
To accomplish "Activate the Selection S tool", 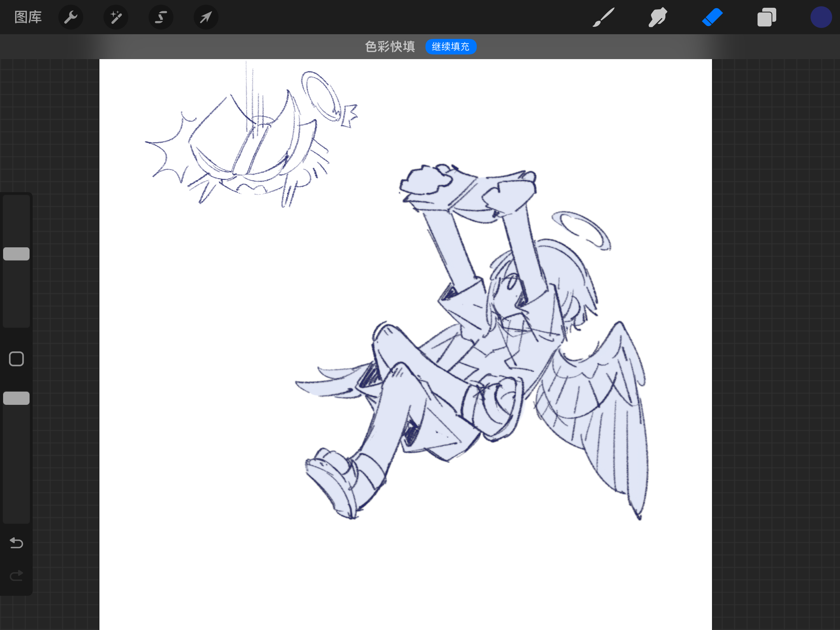I will [x=161, y=17].
